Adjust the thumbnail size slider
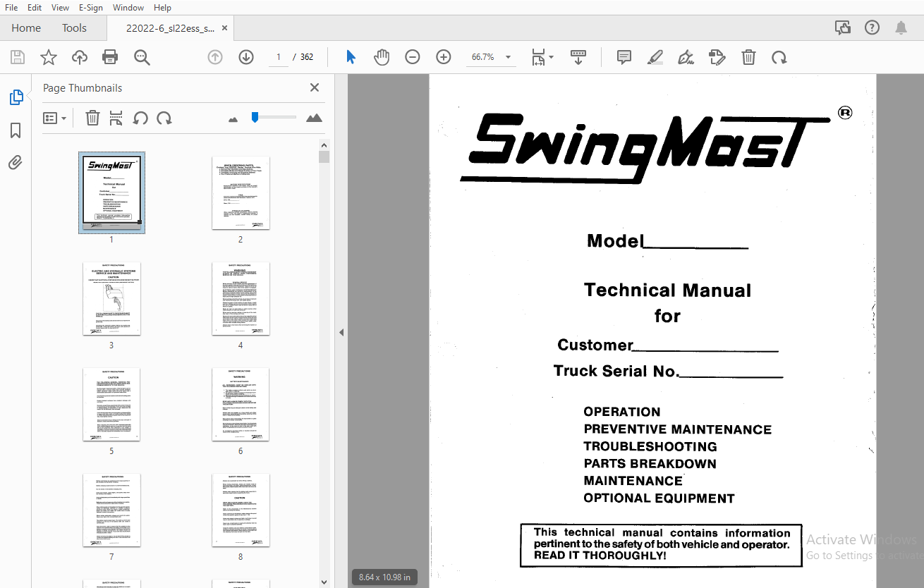924x588 pixels. (255, 117)
